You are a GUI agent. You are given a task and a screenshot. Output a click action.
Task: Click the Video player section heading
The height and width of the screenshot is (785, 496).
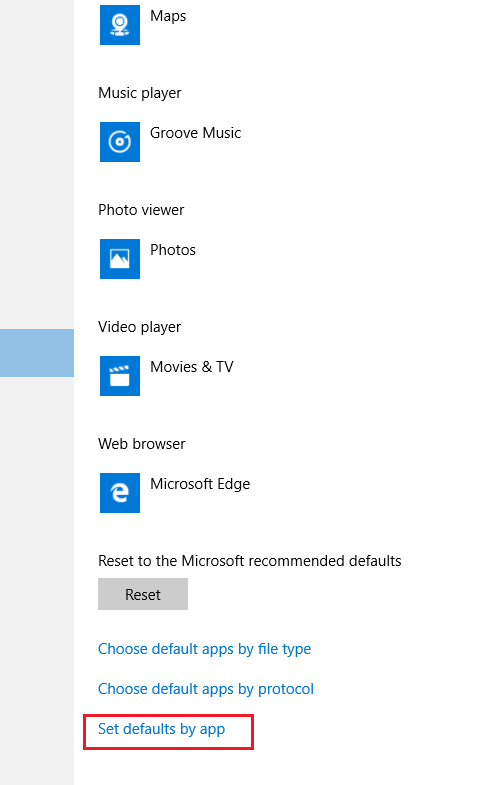pos(140,327)
